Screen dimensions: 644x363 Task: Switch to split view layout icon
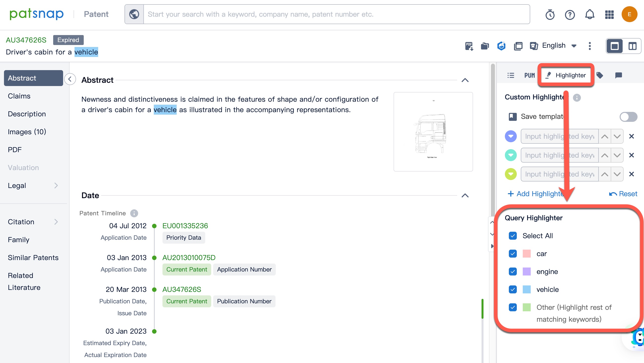632,46
